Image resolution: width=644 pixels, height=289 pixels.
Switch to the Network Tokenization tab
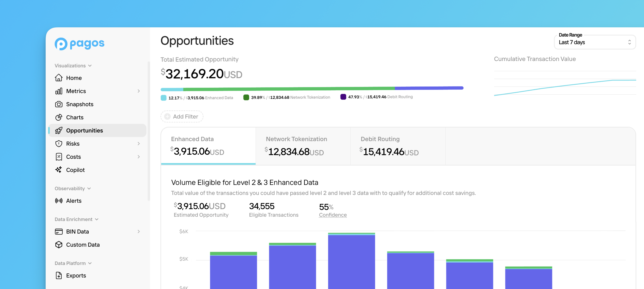pyautogui.click(x=303, y=146)
